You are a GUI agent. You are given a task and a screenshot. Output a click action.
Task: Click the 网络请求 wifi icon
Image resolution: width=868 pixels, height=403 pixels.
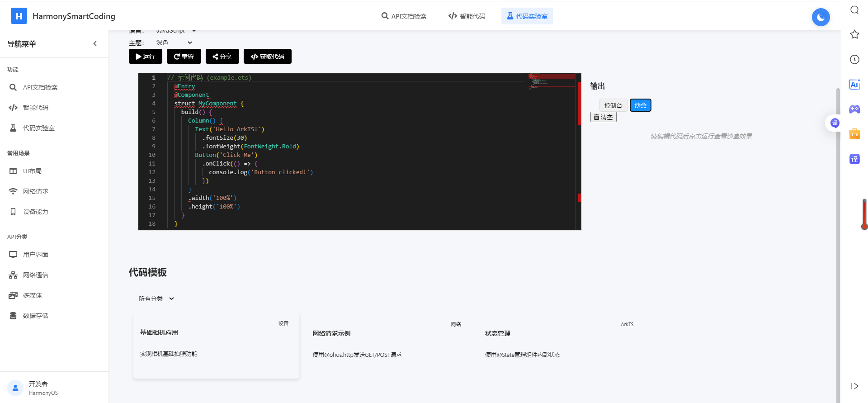point(13,191)
